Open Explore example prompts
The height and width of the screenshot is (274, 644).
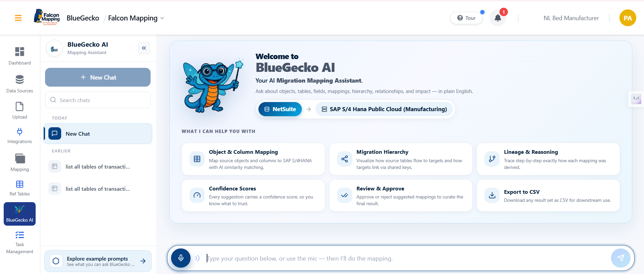coord(98,261)
